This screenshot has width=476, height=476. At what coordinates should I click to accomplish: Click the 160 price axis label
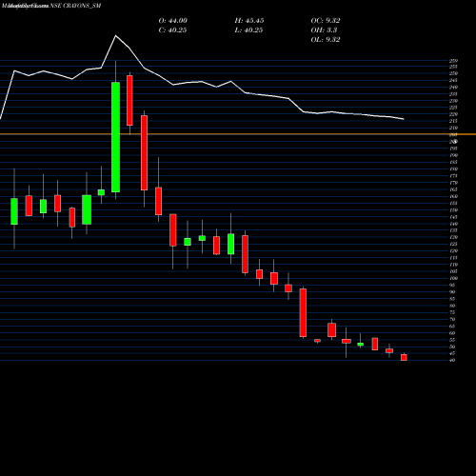click(x=453, y=196)
